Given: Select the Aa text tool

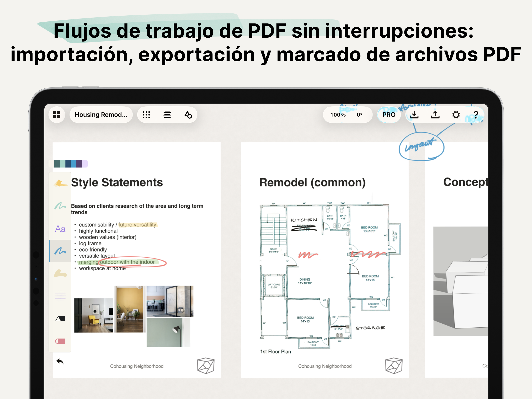Looking at the screenshot, I should (60, 229).
